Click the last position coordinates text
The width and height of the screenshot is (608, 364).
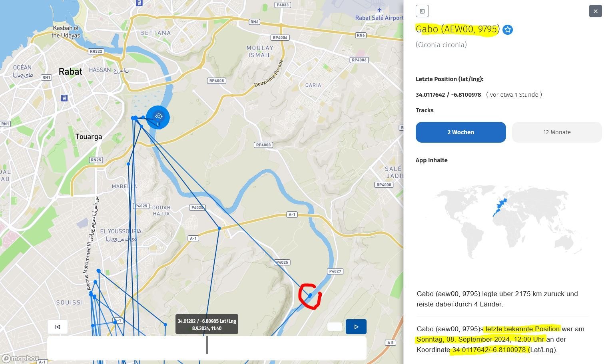[x=448, y=95]
